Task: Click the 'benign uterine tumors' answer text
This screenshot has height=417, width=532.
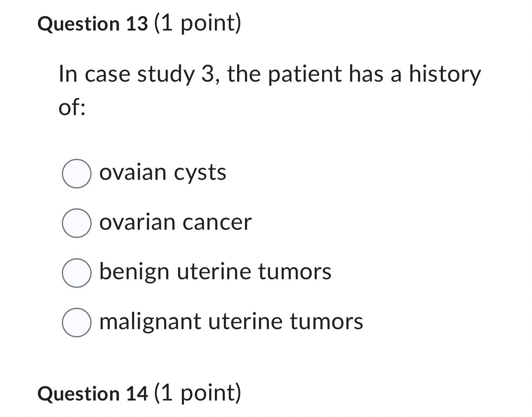Action: point(215,272)
